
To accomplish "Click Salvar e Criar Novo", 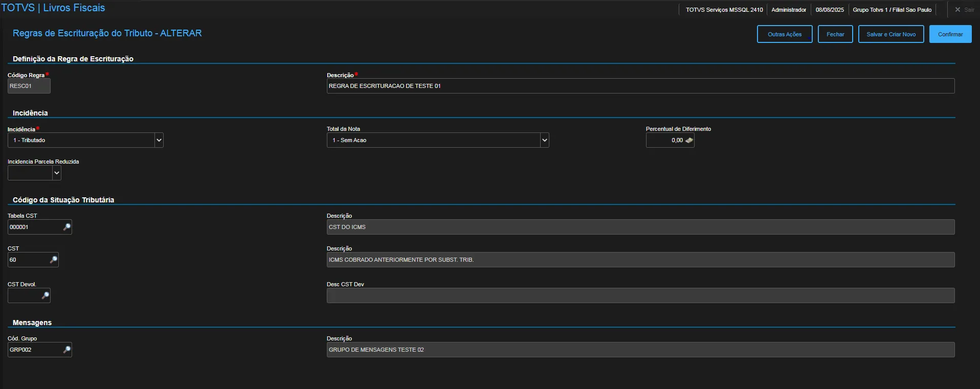I will [x=890, y=34].
